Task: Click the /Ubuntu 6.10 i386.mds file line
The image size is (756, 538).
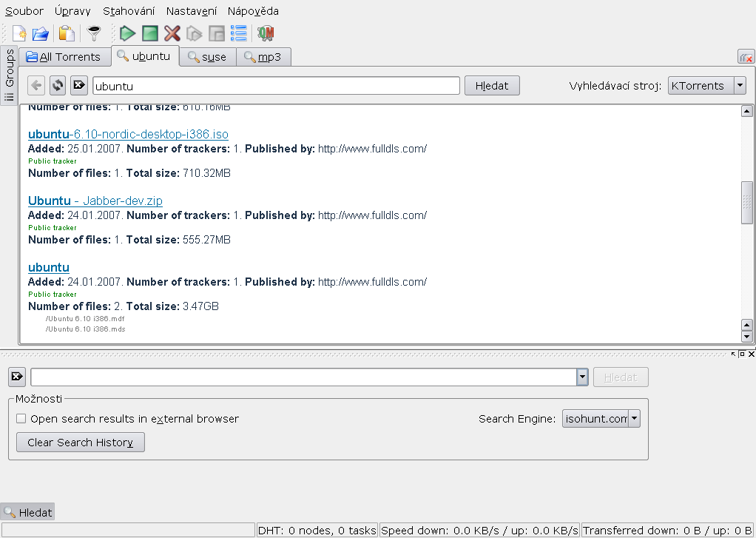Action: 85,329
